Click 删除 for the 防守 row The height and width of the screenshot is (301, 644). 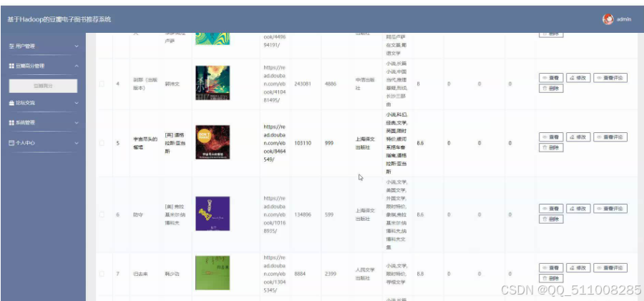551,219
